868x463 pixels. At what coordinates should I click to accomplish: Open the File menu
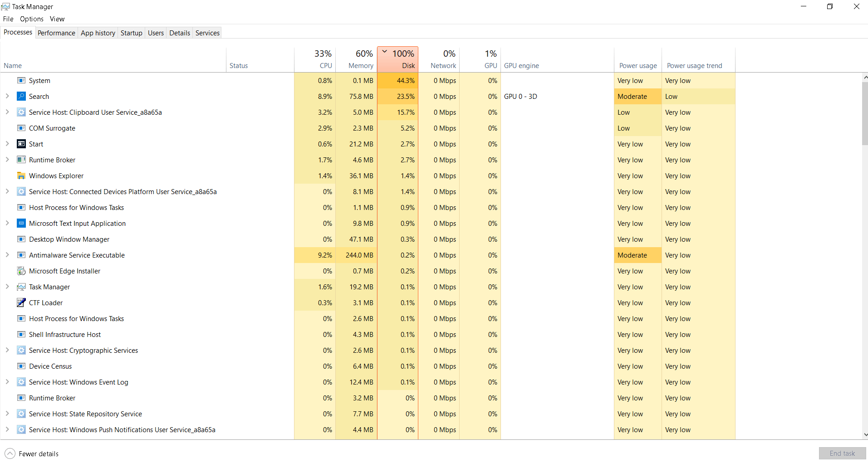[8, 19]
